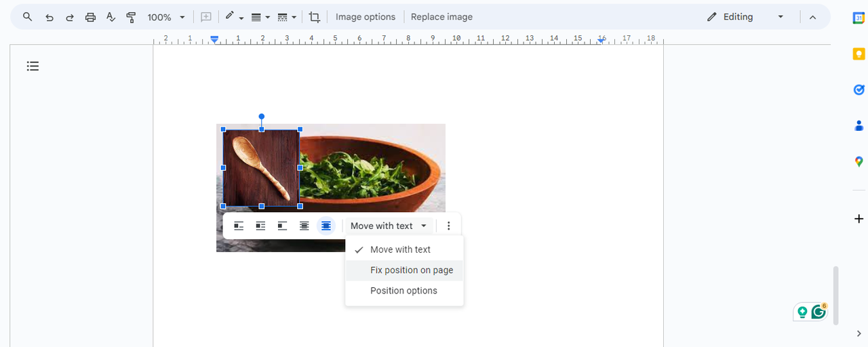Click the green lightbulb suggestion icon
Image resolution: width=868 pixels, height=347 pixels.
coord(802,312)
